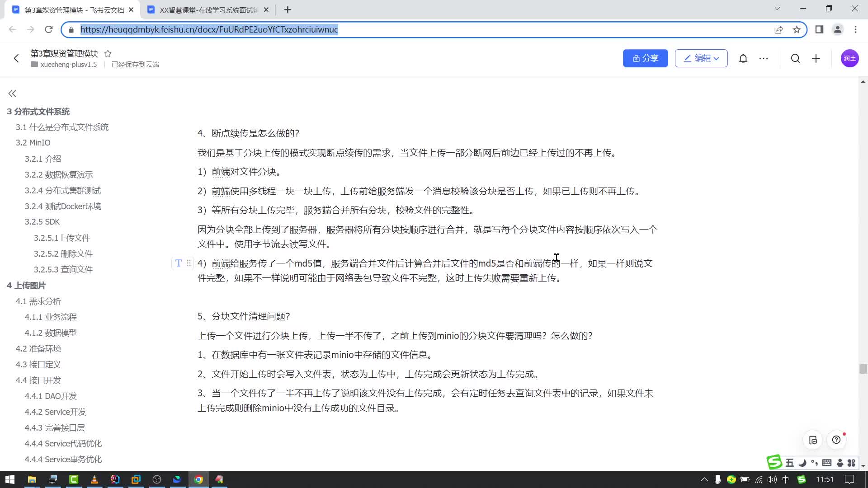Image resolution: width=868 pixels, height=488 pixels.
Task: Jump to 3.1 什么是分布式文件系统
Action: click(62, 127)
